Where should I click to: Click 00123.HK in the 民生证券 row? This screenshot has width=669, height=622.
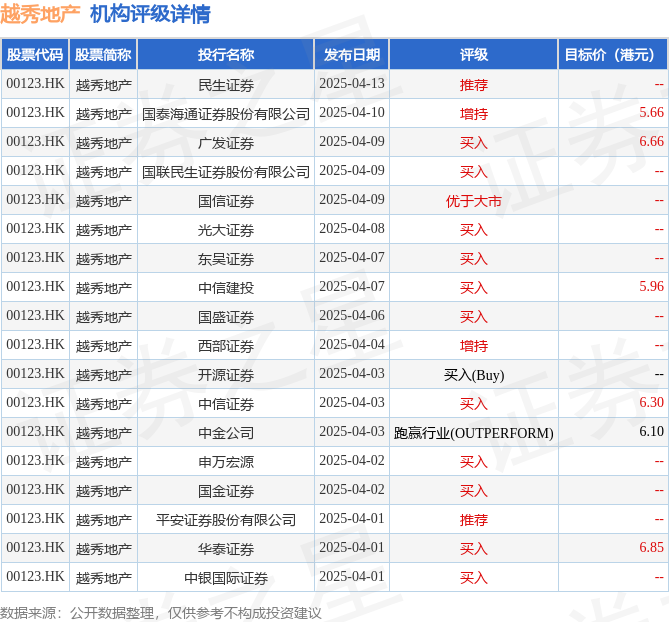point(35,84)
